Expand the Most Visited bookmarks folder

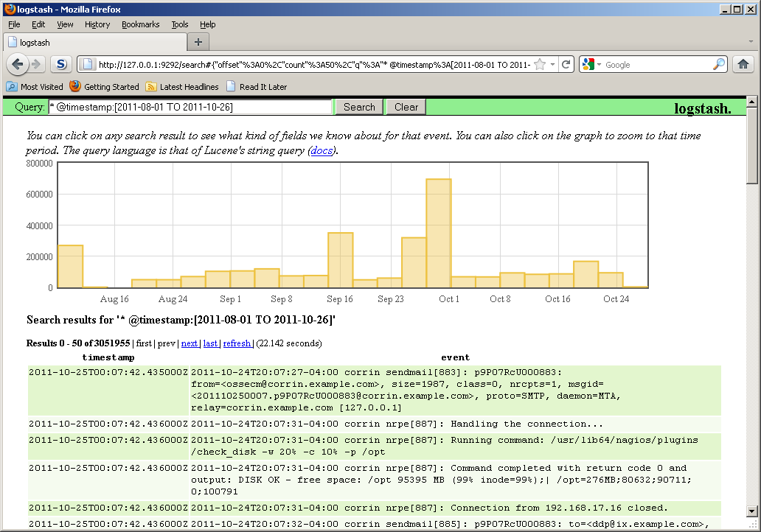(x=12, y=86)
